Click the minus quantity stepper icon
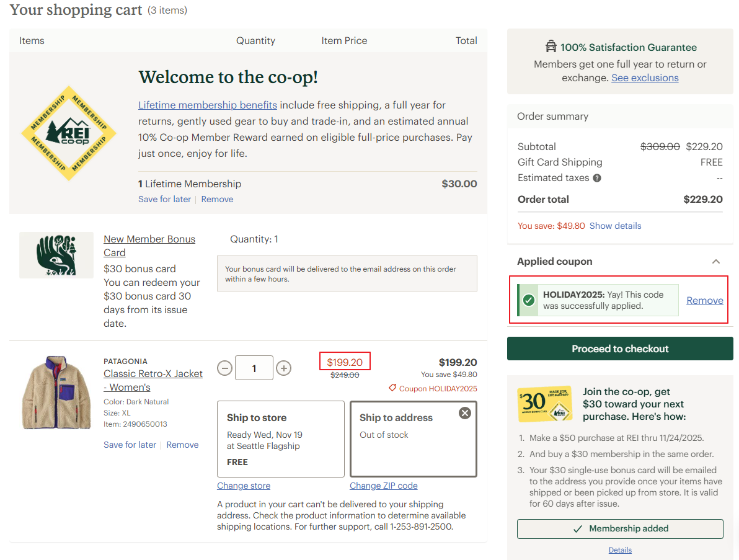 coord(225,368)
